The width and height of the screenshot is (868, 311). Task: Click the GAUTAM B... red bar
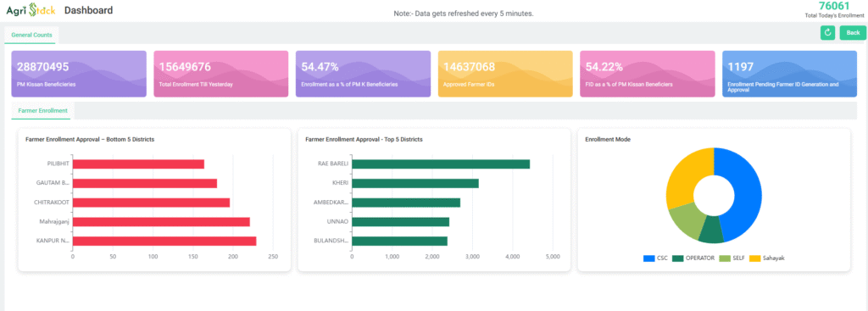pyautogui.click(x=145, y=183)
